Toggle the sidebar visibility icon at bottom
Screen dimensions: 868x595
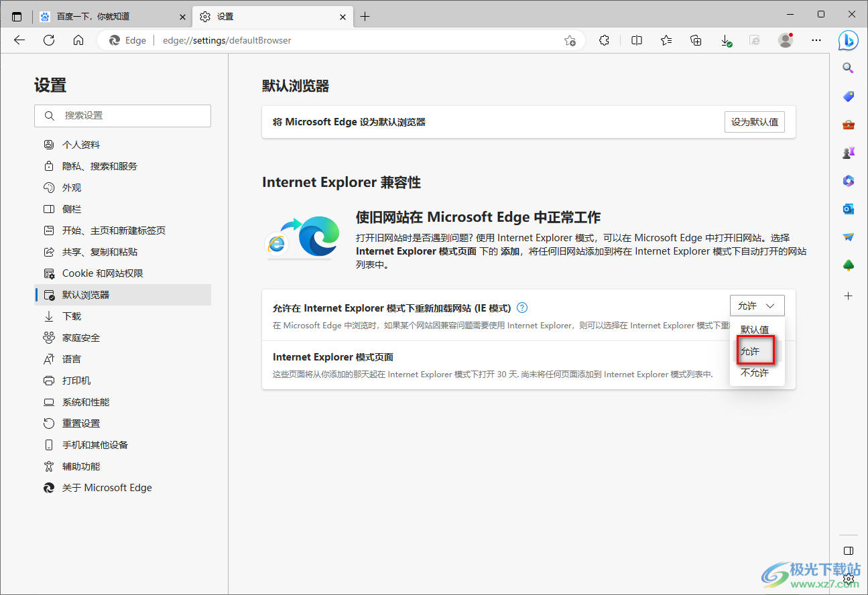click(849, 551)
